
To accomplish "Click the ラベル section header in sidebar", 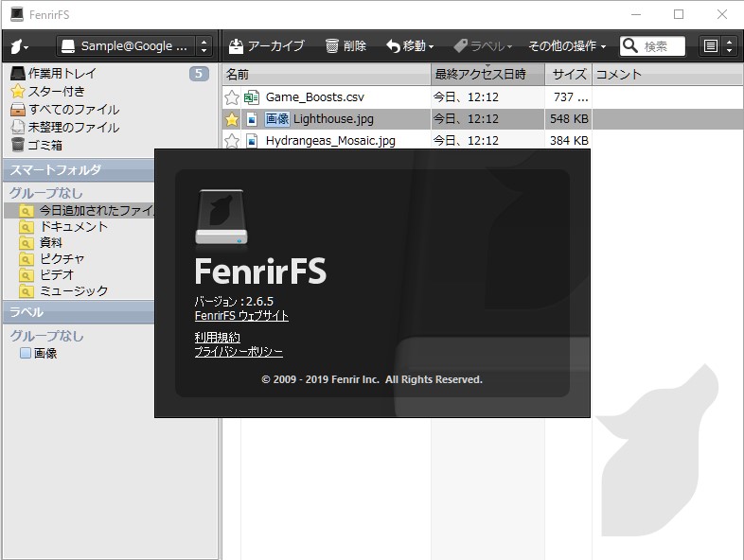I will [x=79, y=312].
